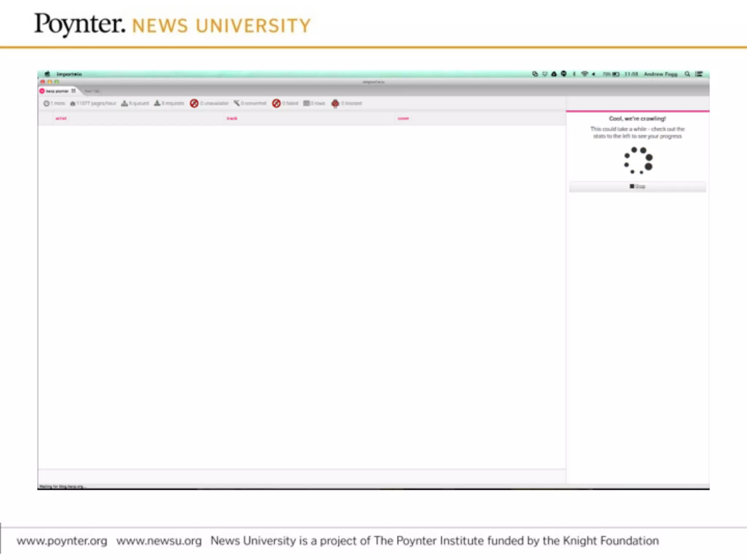The height and width of the screenshot is (560, 747).
Task: Click the clock icon showing minutes elapsed
Action: (46, 104)
